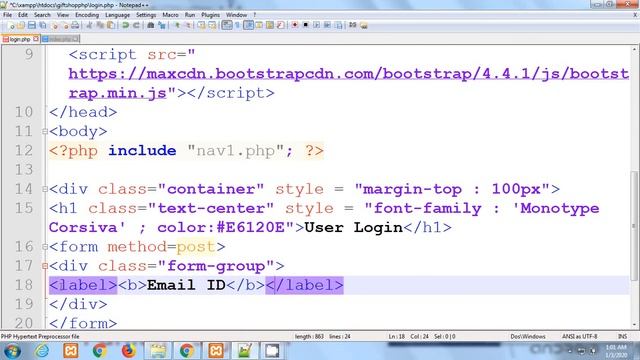Click the Replace toolbar icon
This screenshot has height=360, width=640.
[162, 25]
